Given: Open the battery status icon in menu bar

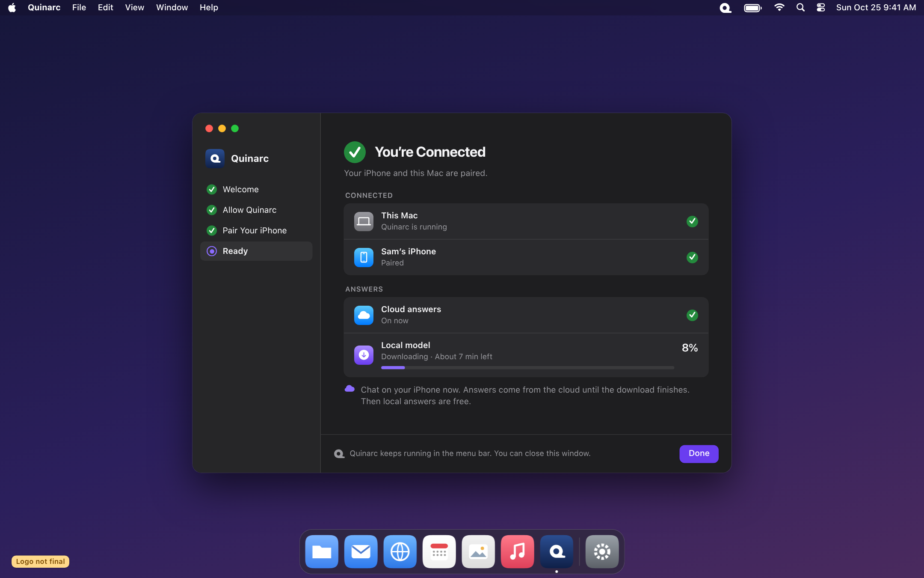Looking at the screenshot, I should coord(752,8).
